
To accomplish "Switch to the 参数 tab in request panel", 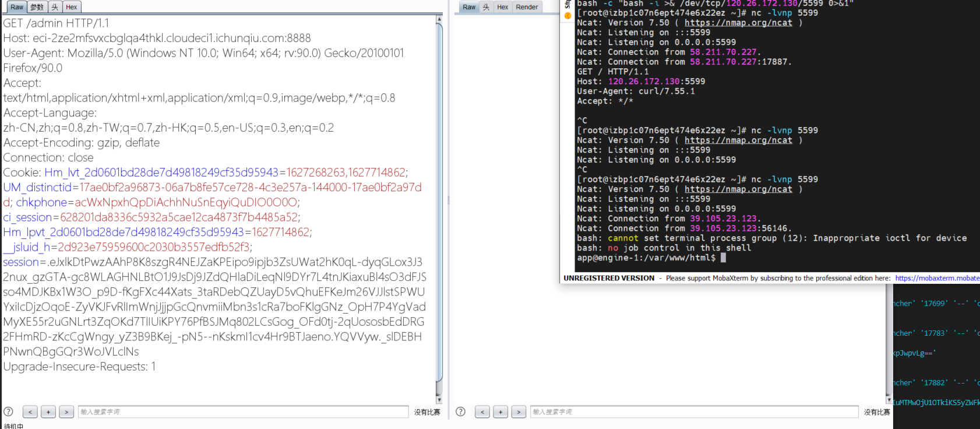I will [x=37, y=7].
